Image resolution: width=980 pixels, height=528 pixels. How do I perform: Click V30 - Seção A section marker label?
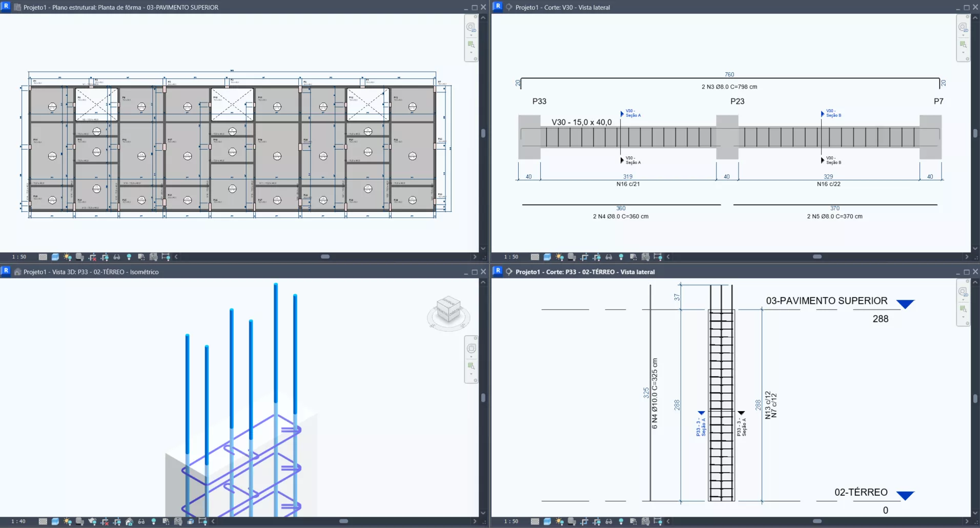tap(632, 113)
